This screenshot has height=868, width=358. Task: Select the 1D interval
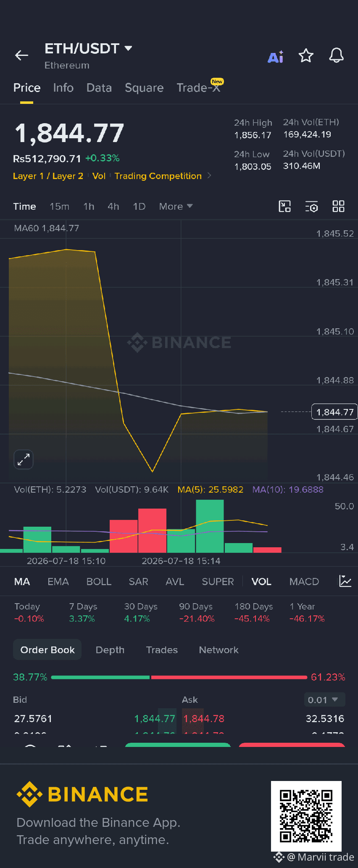click(x=139, y=206)
